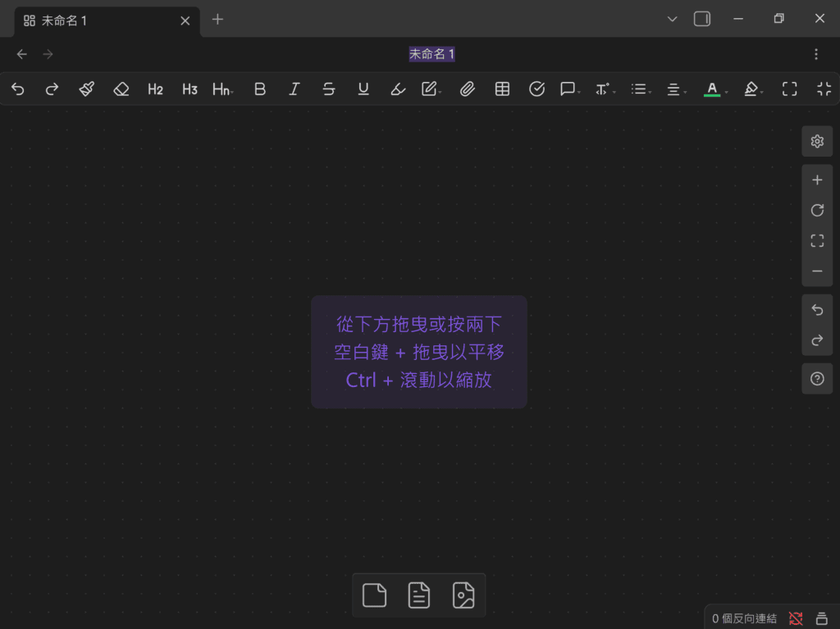Open the more options three-dot menu
Image resolution: width=840 pixels, height=629 pixels.
[815, 54]
